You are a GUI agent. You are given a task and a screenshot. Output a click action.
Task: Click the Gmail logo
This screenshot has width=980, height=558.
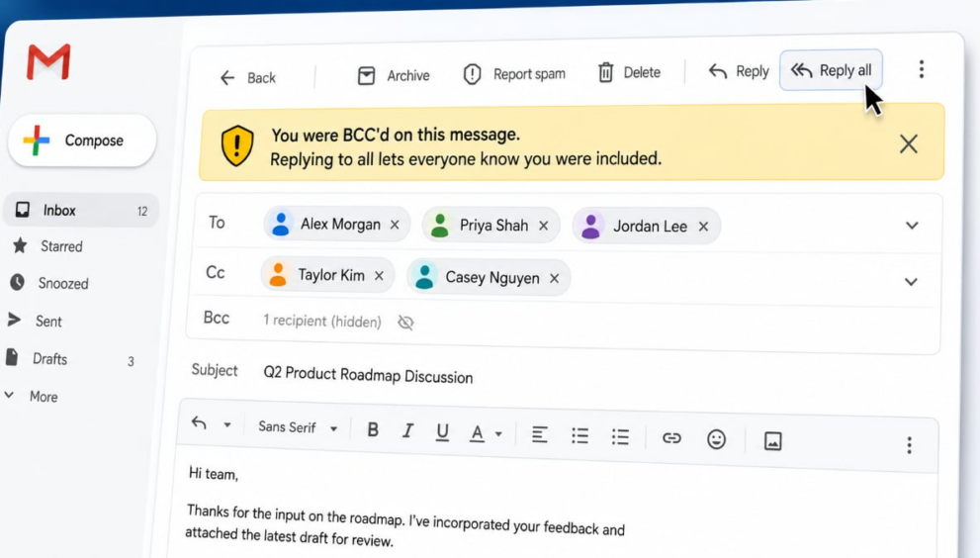48,61
